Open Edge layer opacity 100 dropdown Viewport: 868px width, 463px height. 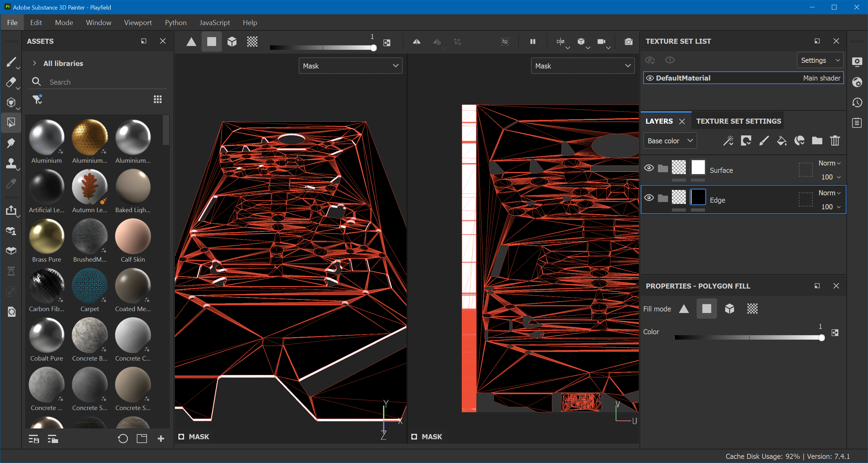click(830, 207)
